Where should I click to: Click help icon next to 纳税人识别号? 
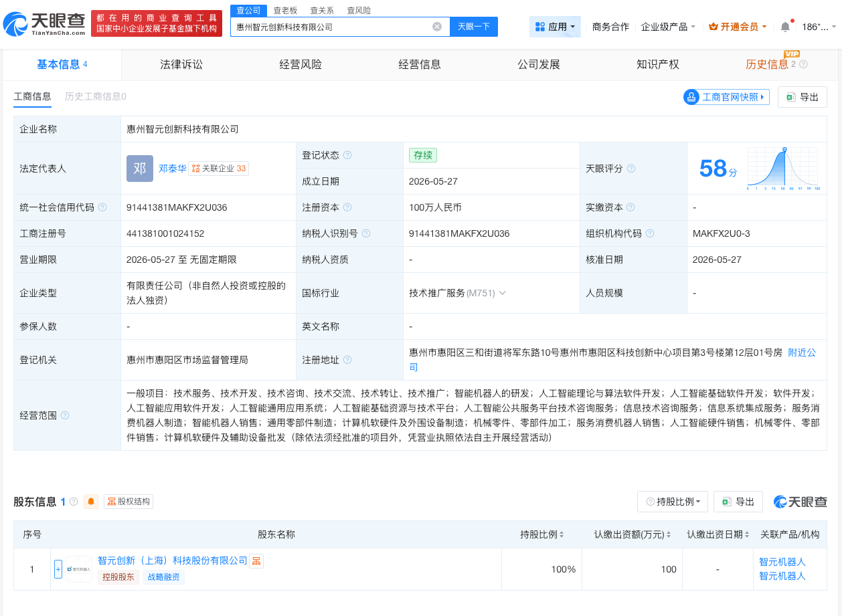pos(366,233)
